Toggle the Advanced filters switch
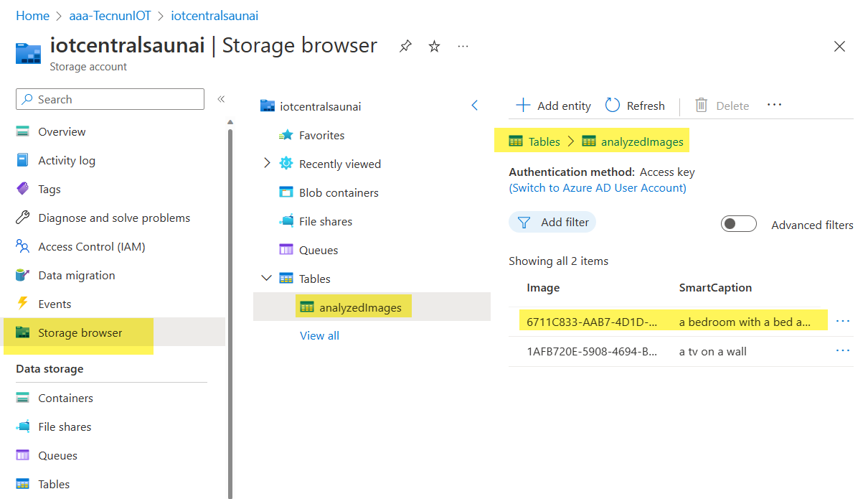Viewport: 868px width, 499px height. click(x=738, y=224)
